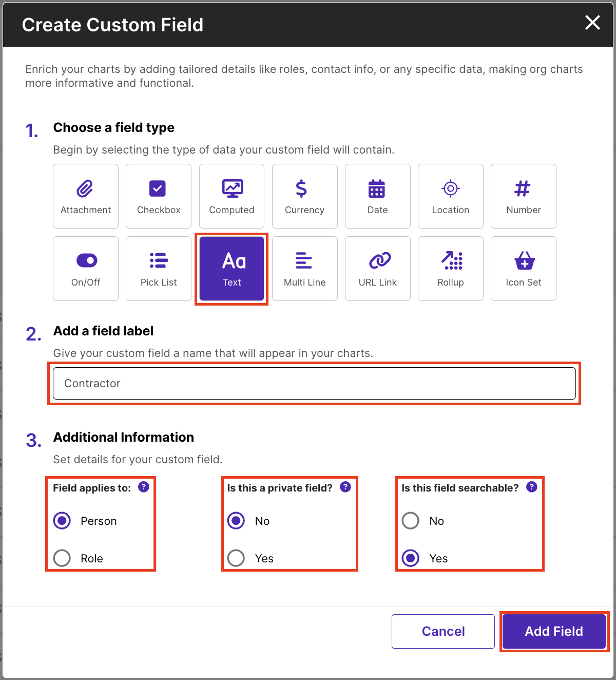Click the Add Field button
The width and height of the screenshot is (616, 680).
[x=554, y=631]
